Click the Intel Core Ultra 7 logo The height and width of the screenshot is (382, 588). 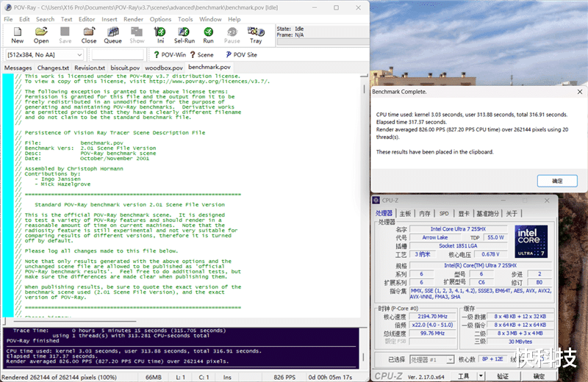click(x=531, y=242)
